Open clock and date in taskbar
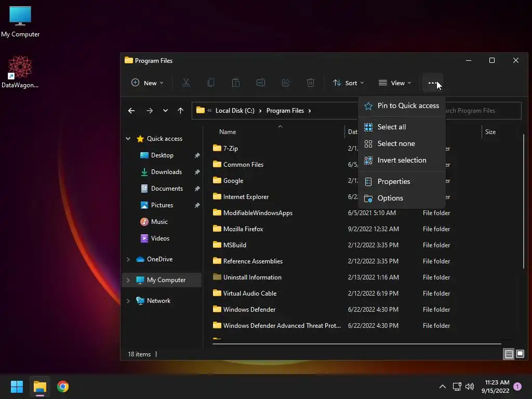532x399 pixels. click(x=495, y=387)
